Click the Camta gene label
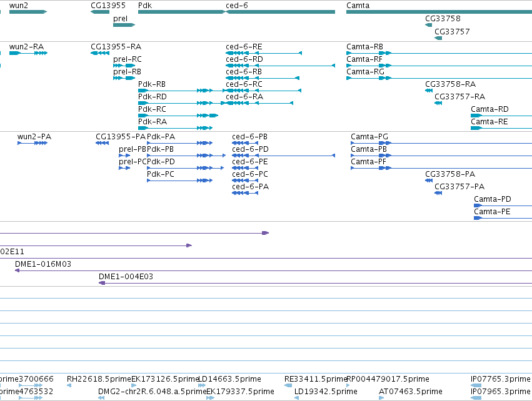The image size is (532, 401). (x=358, y=6)
